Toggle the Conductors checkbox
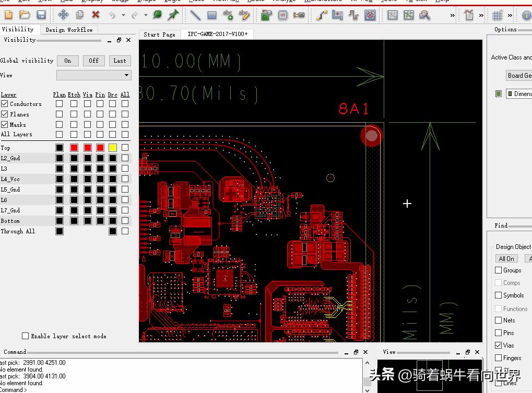Image resolution: width=532 pixels, height=393 pixels. click(5, 104)
